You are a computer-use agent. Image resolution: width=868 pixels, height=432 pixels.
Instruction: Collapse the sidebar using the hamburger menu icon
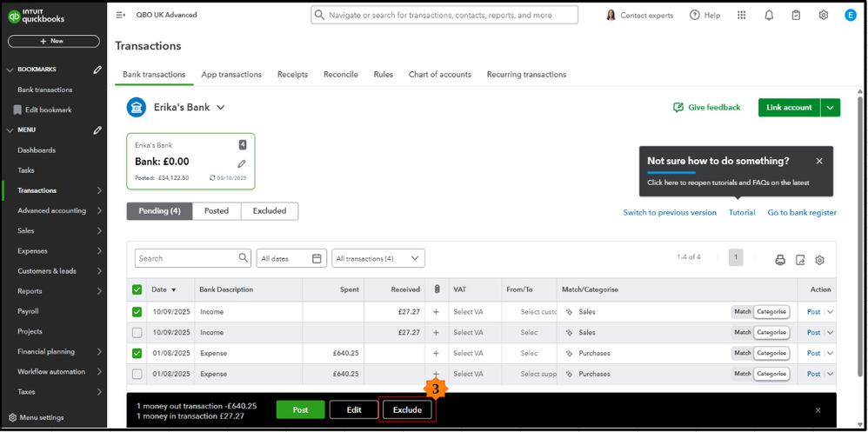coord(120,15)
